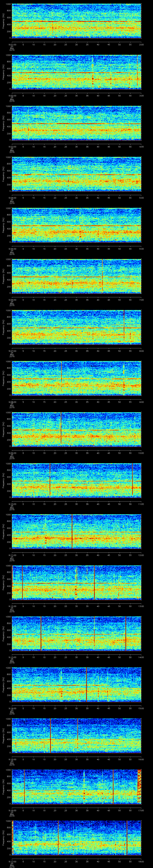Click the spectrogram panel starting at 9:01:00
Image resolution: width=153 pixels, height=868 pixels.
77,21
